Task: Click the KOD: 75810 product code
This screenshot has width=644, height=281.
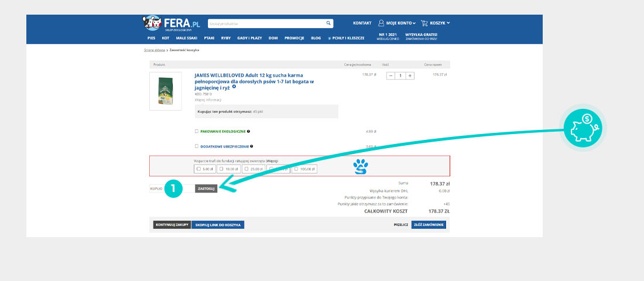Action: point(203,94)
